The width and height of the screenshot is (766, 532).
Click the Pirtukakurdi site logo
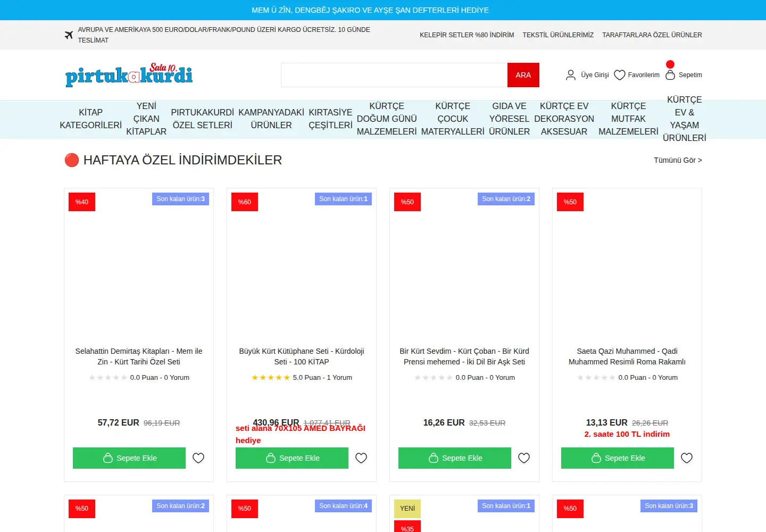point(129,74)
